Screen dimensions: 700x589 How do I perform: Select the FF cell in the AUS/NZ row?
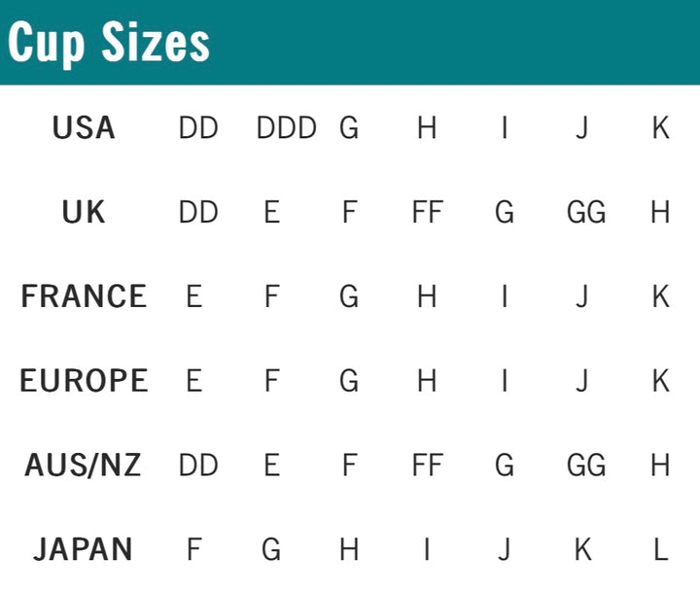[x=427, y=466]
